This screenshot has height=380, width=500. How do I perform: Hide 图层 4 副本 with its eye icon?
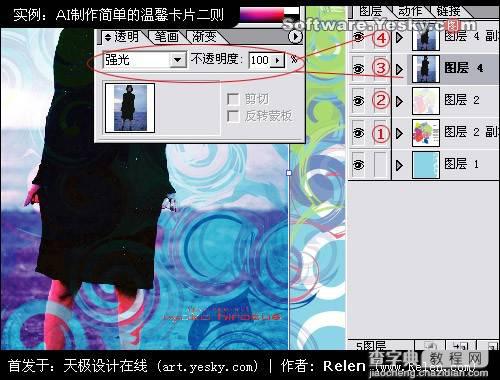pos(358,37)
